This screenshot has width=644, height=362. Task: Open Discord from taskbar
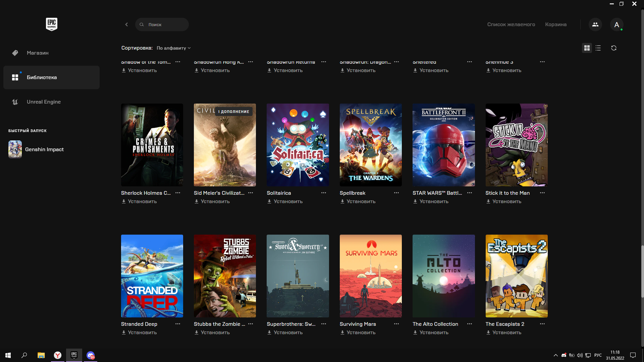91,355
